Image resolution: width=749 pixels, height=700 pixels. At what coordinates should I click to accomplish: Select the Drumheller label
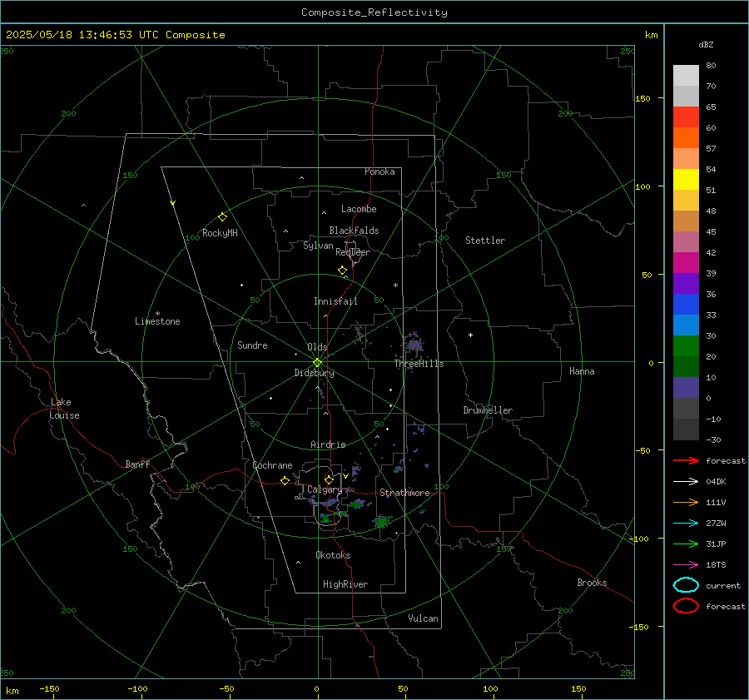pos(488,410)
